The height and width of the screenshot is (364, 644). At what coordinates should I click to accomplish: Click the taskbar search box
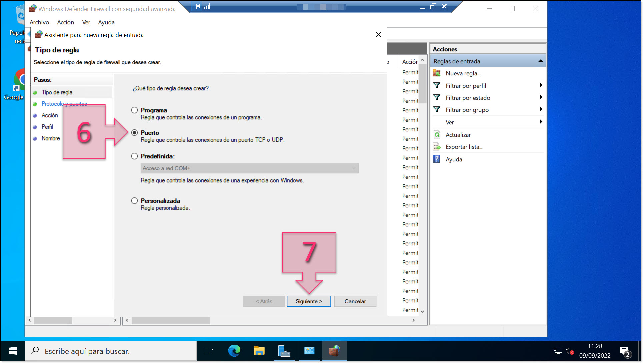111,351
